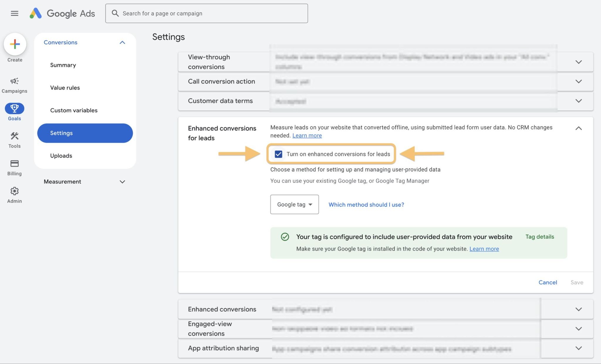Image resolution: width=601 pixels, height=364 pixels.
Task: Go to Summary in Conversions menu
Action: (x=63, y=65)
